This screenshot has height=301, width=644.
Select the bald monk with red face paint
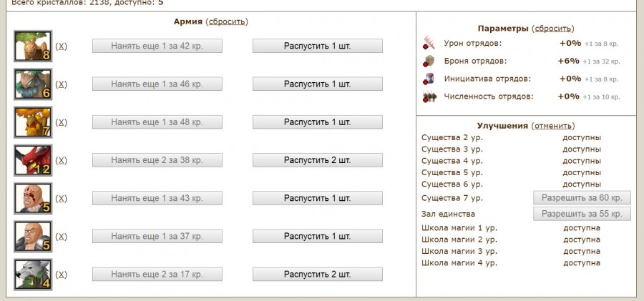click(33, 198)
